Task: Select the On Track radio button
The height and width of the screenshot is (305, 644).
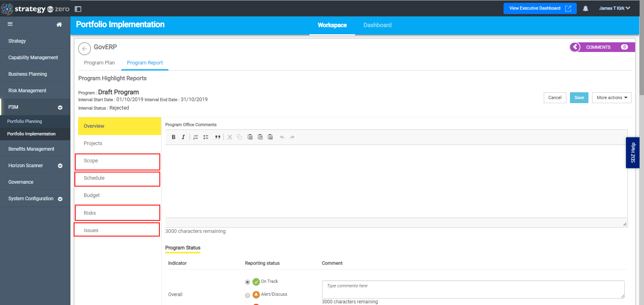Action: coord(248,282)
